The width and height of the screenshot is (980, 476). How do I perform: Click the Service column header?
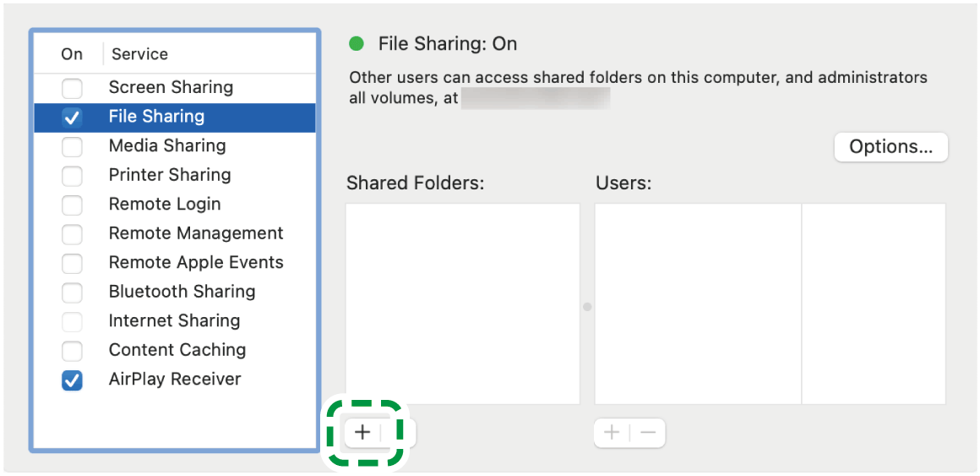139,54
